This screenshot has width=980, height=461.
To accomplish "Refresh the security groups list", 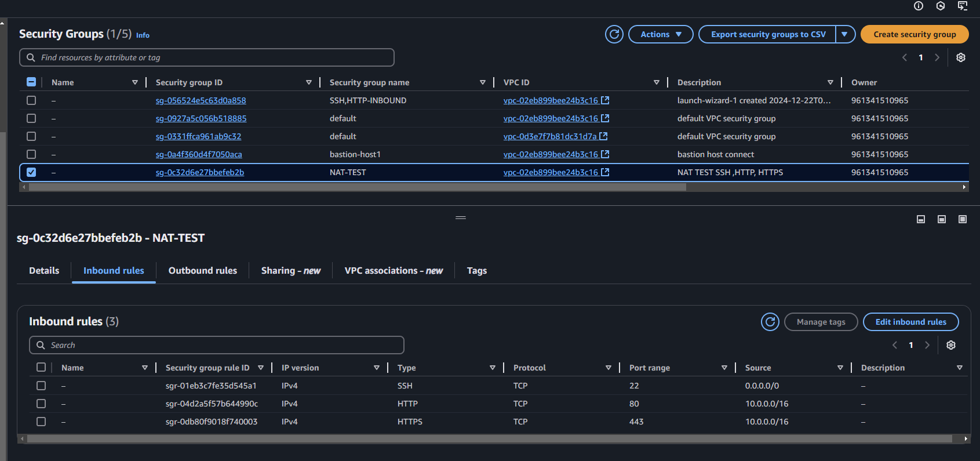I will [614, 34].
